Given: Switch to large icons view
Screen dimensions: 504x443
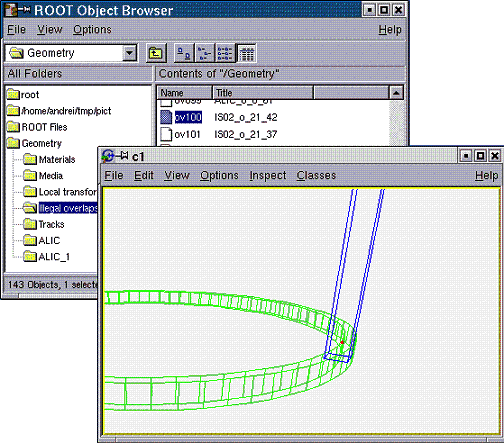Looking at the screenshot, I should [x=184, y=53].
